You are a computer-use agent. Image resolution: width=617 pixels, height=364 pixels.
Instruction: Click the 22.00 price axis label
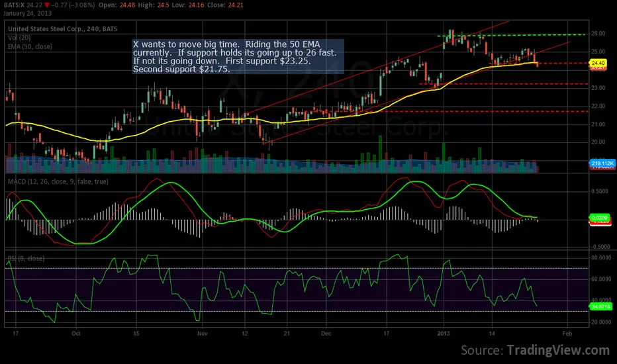[x=598, y=106]
